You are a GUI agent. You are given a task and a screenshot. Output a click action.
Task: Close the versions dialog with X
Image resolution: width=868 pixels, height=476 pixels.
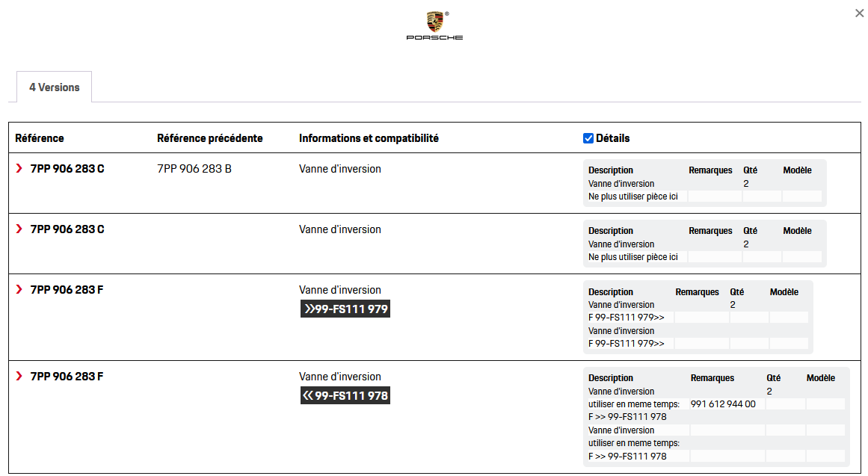(859, 13)
